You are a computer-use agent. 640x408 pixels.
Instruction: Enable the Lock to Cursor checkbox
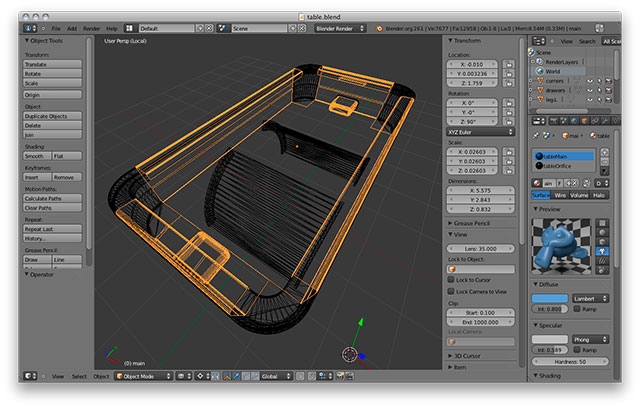pos(450,280)
